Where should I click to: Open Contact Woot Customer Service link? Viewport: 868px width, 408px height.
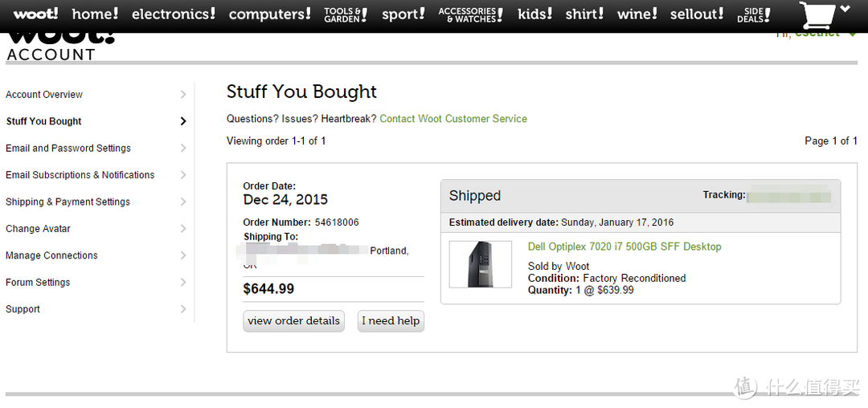point(453,119)
